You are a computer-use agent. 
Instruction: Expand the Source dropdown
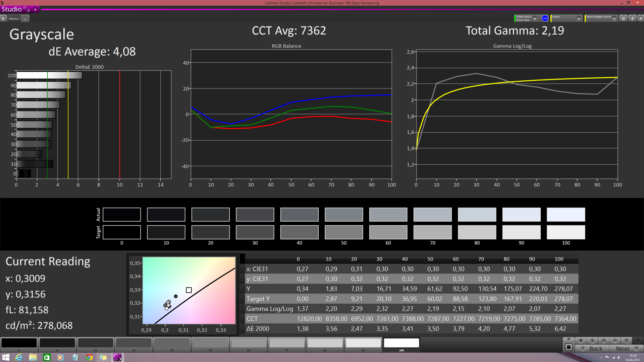(x=579, y=18)
